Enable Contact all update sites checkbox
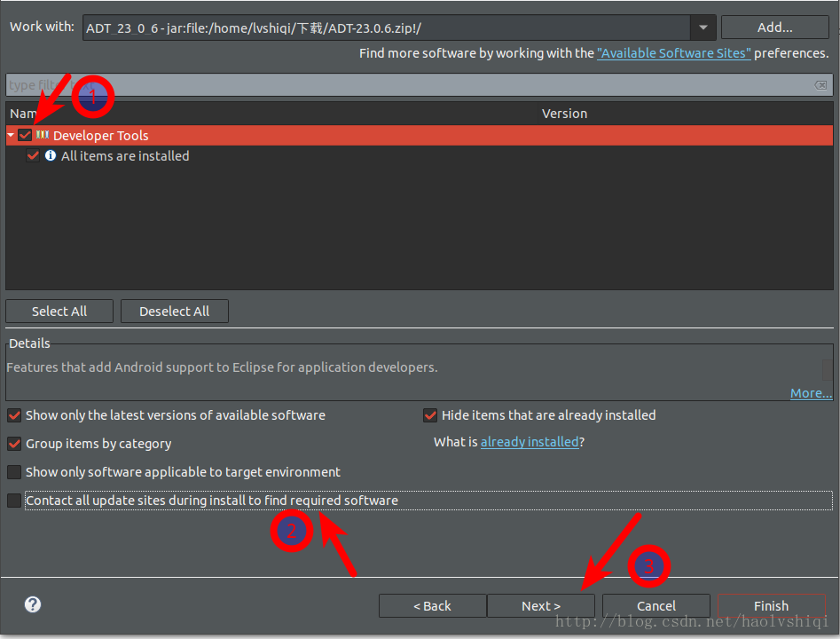The height and width of the screenshot is (639, 840). pyautogui.click(x=14, y=501)
